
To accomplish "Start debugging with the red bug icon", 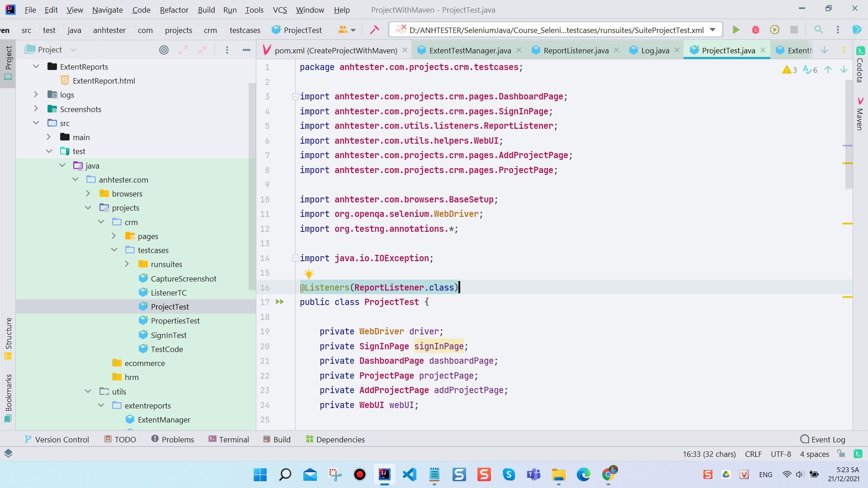I will [755, 30].
